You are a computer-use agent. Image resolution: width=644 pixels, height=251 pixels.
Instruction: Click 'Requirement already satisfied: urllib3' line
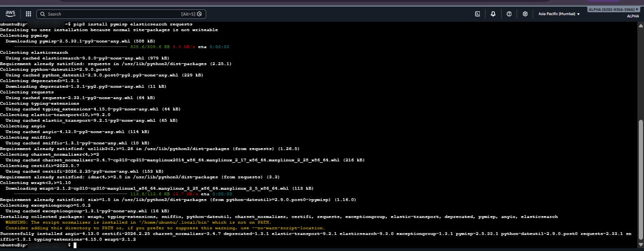(150, 149)
